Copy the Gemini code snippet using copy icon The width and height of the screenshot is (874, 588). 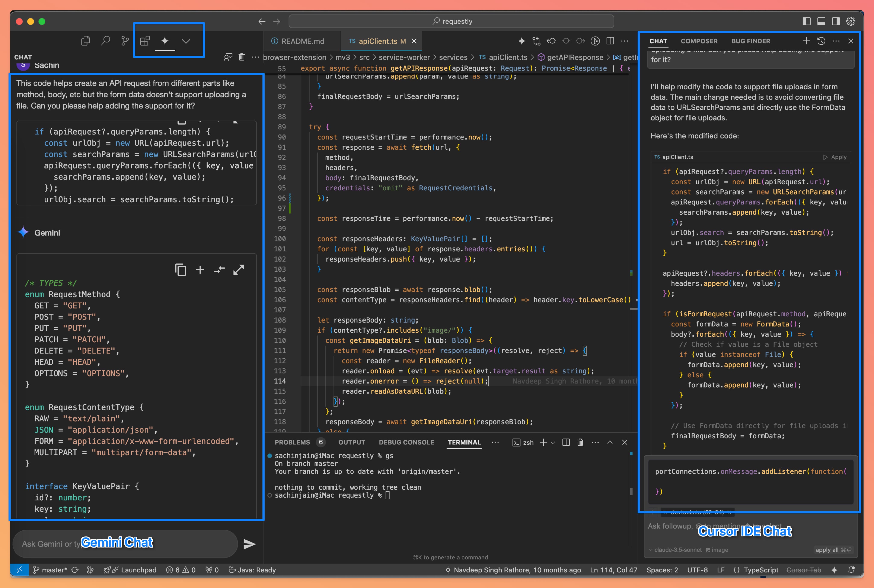click(x=181, y=270)
